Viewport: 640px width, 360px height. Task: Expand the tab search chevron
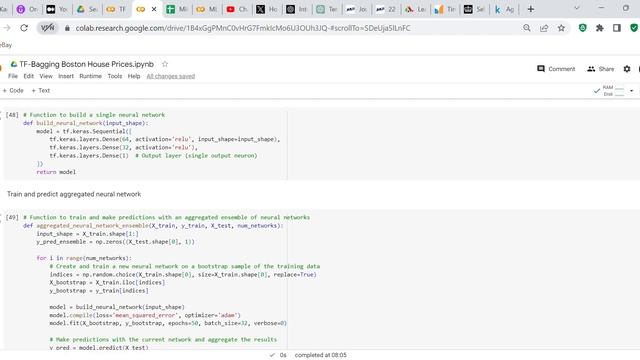[577, 8]
